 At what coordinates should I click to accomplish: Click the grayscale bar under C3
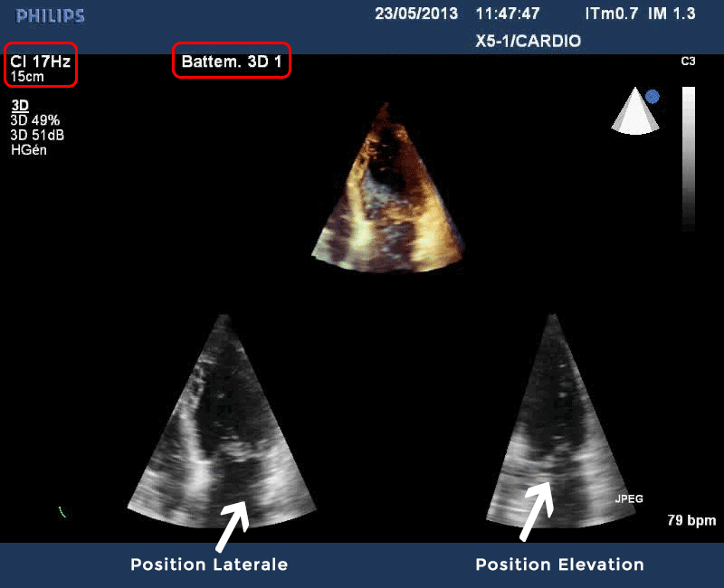(x=689, y=157)
